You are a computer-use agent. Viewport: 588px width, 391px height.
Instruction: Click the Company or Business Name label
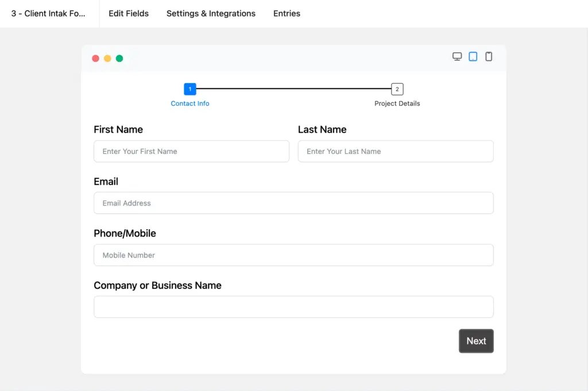pyautogui.click(x=157, y=286)
